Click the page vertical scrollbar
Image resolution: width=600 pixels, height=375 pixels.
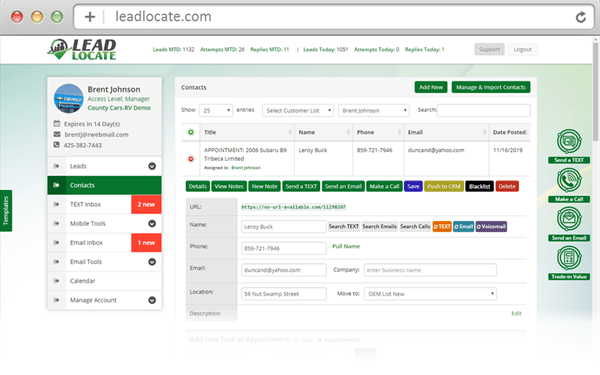coord(595,91)
